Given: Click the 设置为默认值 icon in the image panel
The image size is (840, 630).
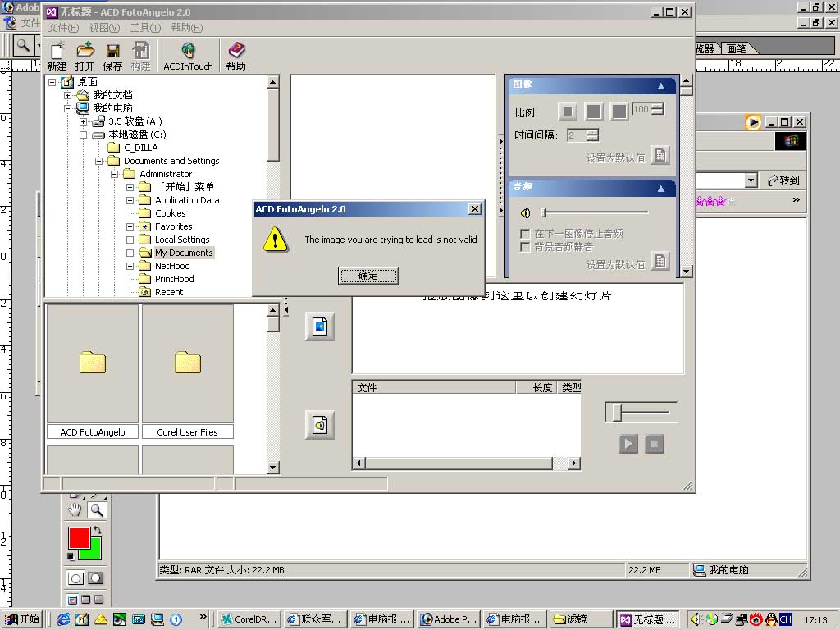Looking at the screenshot, I should coord(660,156).
